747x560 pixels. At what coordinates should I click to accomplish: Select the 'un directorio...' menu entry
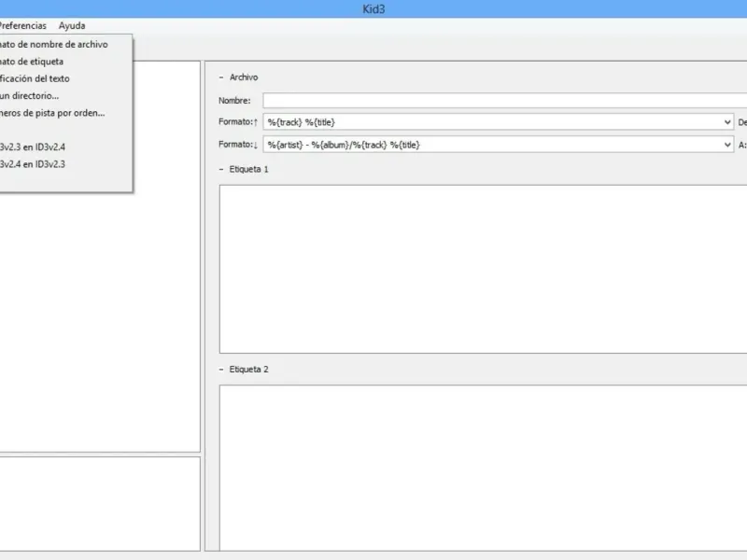point(65,96)
